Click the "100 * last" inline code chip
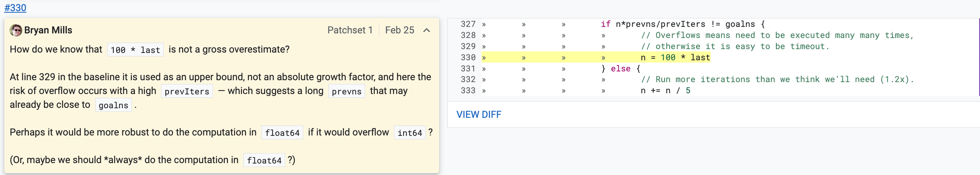The height and width of the screenshot is (175, 980). tap(135, 50)
